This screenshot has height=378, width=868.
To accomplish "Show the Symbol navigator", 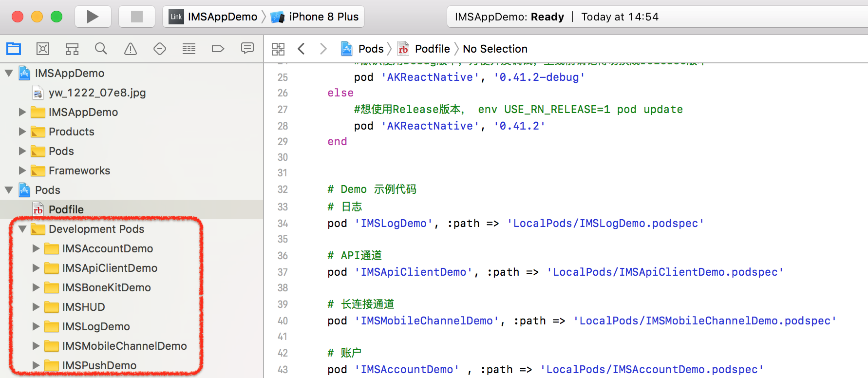I will coord(72,49).
